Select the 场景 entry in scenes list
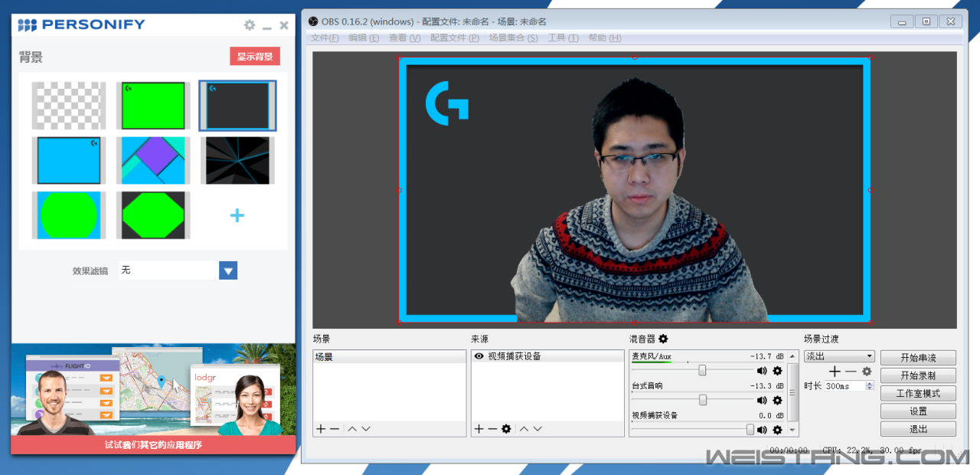This screenshot has height=475, width=980. (390, 356)
